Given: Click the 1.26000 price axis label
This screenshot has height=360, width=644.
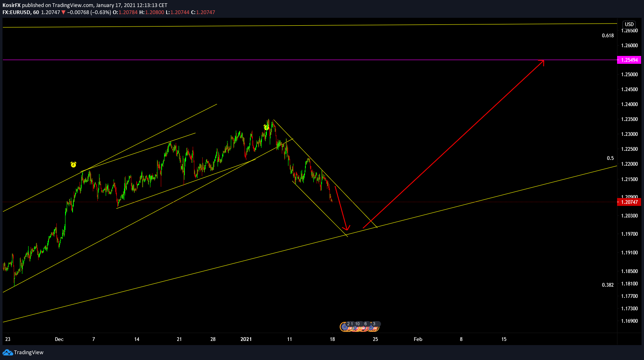Looking at the screenshot, I should click(x=629, y=46).
